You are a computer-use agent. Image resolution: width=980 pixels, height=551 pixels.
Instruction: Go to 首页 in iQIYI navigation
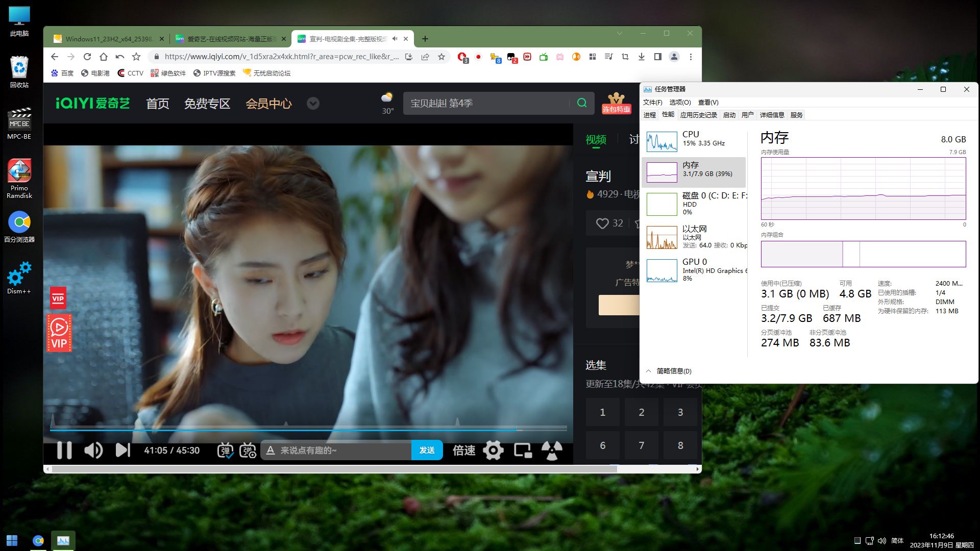click(157, 104)
